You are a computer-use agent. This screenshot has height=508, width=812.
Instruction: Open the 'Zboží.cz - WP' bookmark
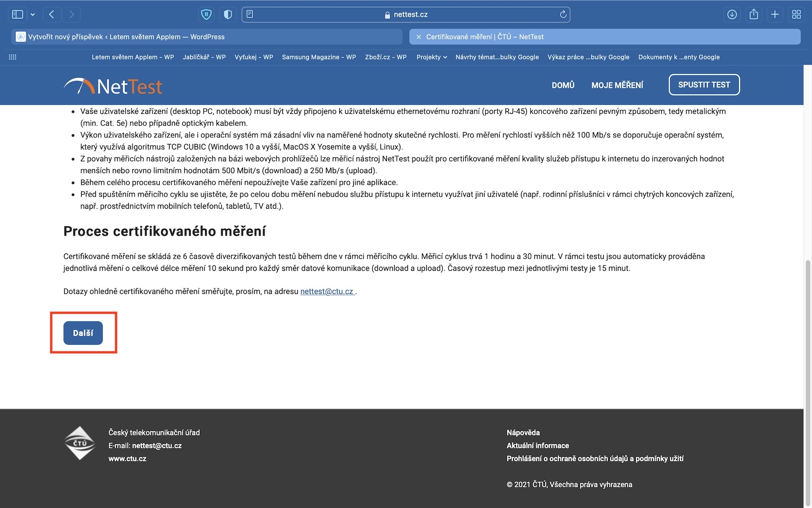[x=386, y=57]
